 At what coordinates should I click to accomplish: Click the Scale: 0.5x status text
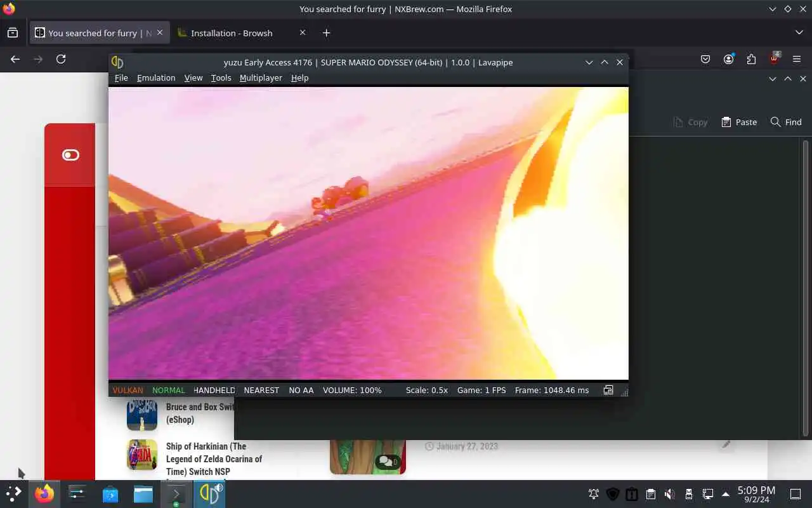(427, 390)
